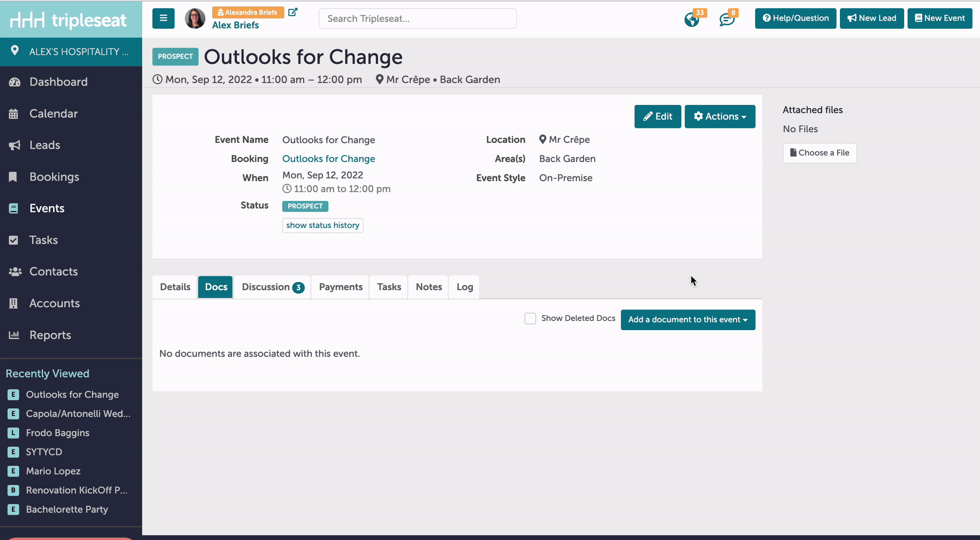This screenshot has width=980, height=540.
Task: Click the E icon beside Capola/Antonelli Wedding
Action: click(x=13, y=414)
